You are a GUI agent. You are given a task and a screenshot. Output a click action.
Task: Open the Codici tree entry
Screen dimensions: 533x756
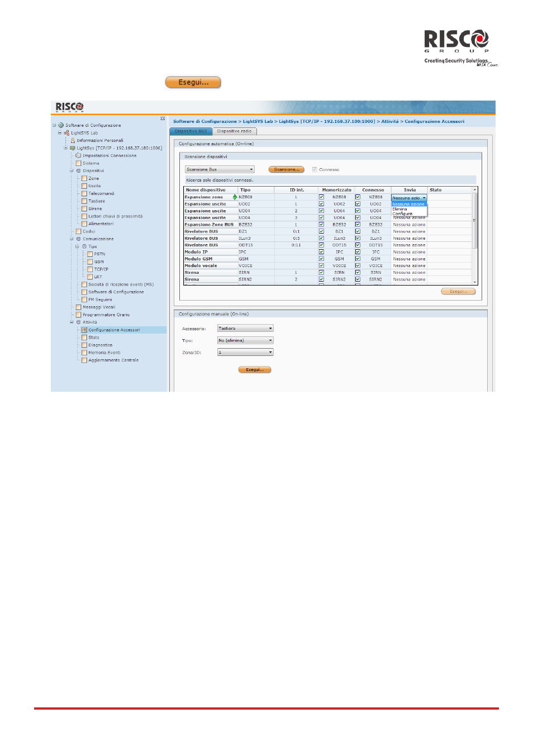[x=89, y=231]
